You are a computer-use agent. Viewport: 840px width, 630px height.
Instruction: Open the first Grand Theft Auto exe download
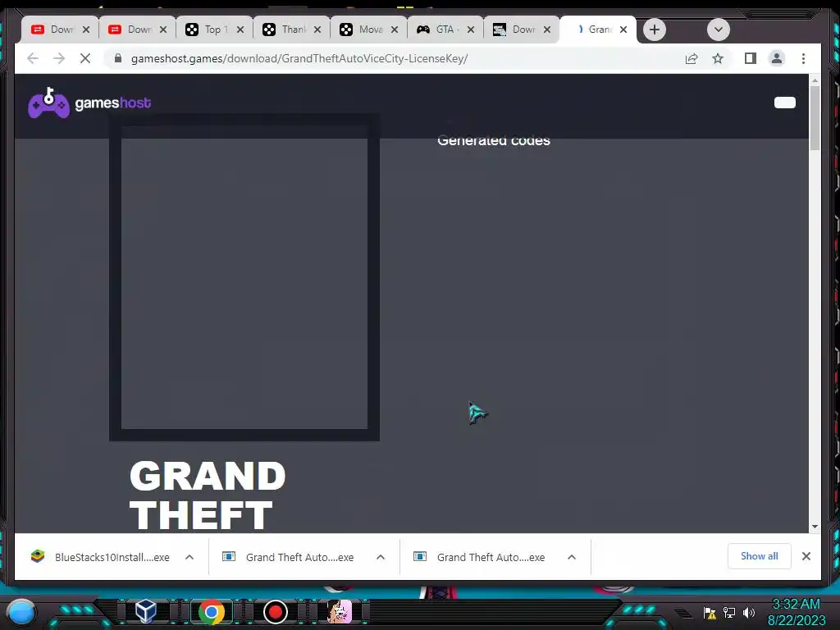[290, 557]
